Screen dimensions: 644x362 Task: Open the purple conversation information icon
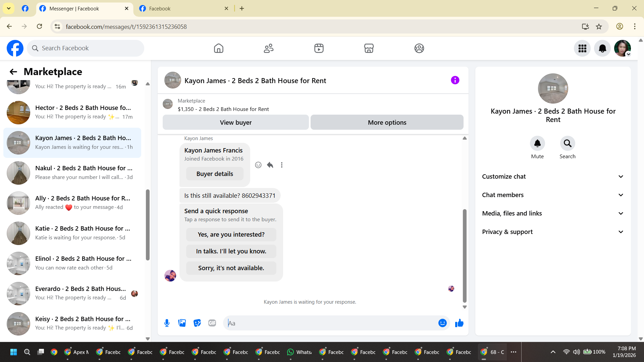click(x=455, y=80)
